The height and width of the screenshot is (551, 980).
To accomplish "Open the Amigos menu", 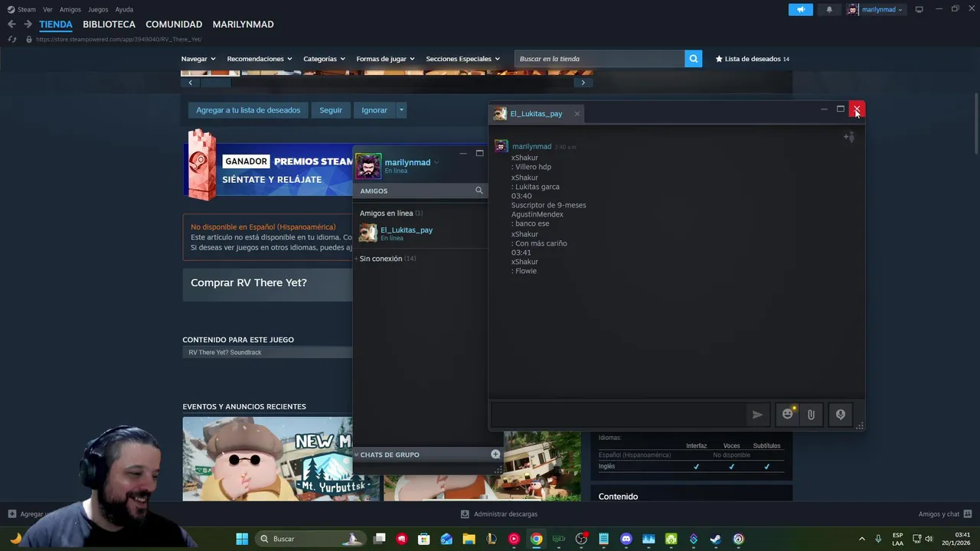I will coord(70,10).
